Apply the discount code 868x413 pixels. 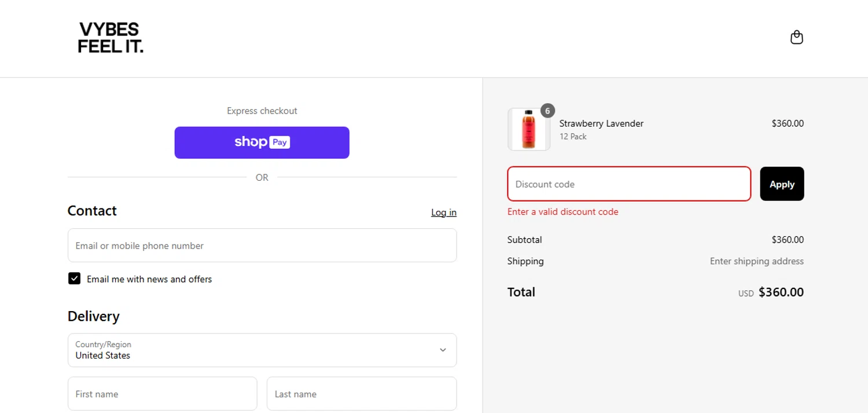point(782,184)
